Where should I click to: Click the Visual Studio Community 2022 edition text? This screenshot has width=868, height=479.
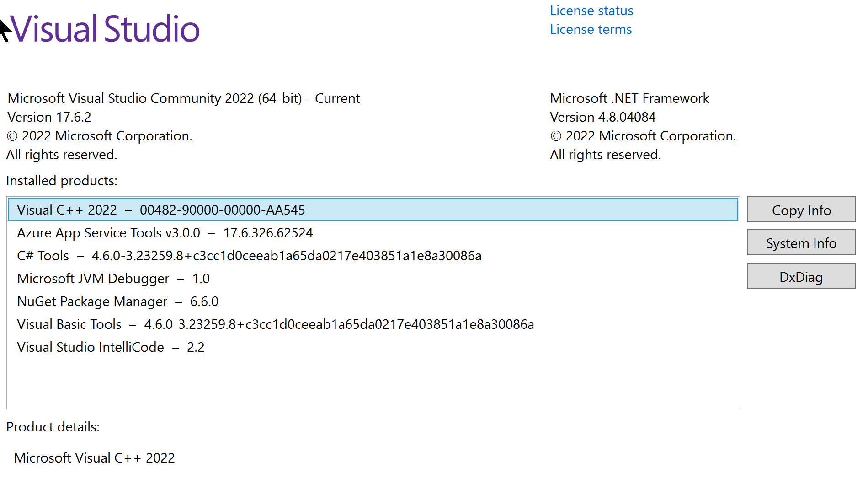tap(184, 98)
